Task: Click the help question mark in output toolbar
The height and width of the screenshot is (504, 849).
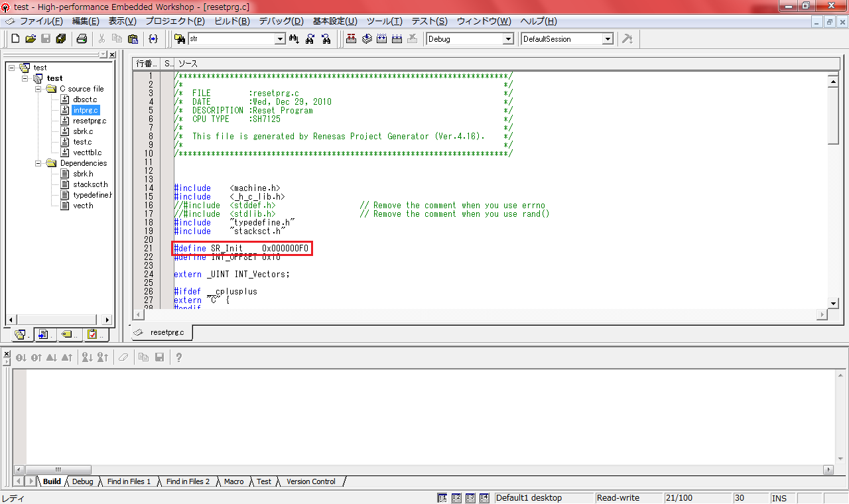Action: (x=178, y=357)
